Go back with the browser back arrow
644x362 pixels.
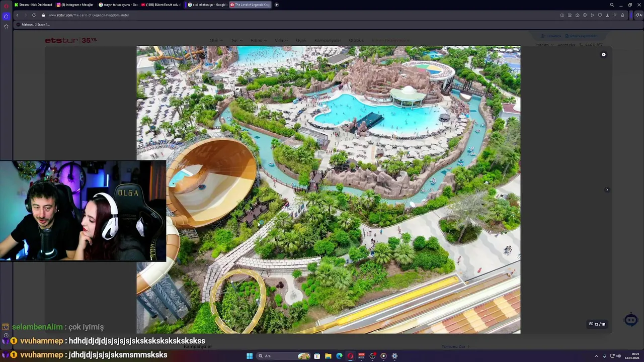pos(17,15)
